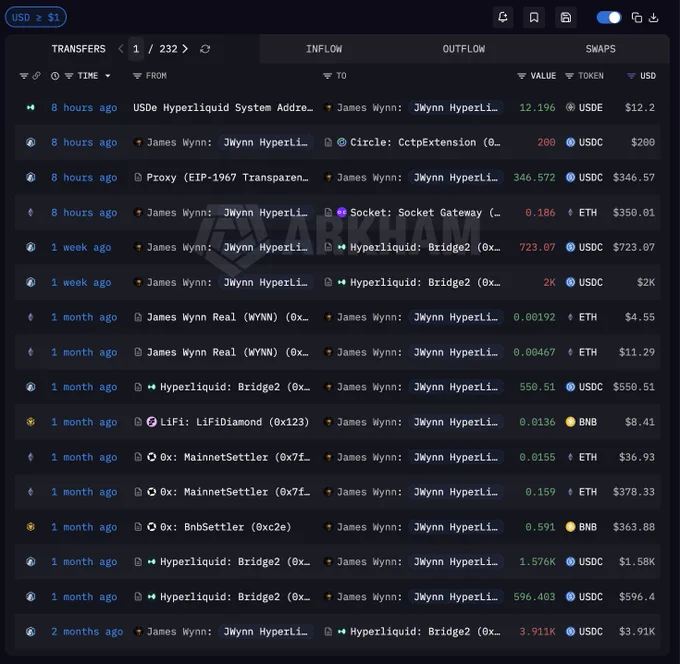Go to the previous transfers page

tap(121, 49)
